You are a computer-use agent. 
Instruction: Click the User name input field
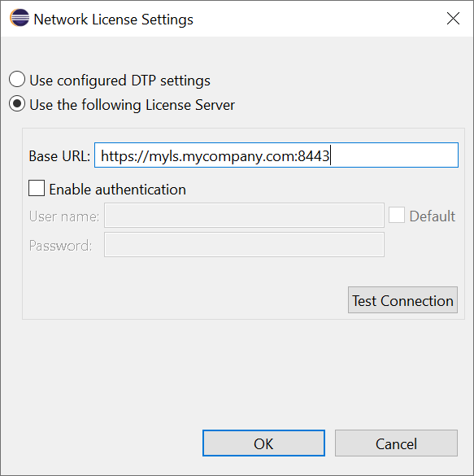[x=244, y=216]
